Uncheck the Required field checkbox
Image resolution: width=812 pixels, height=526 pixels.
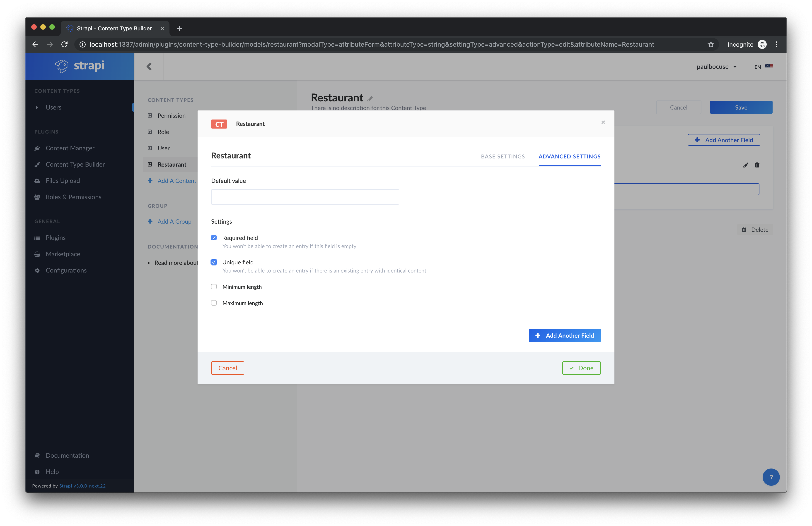(x=214, y=238)
